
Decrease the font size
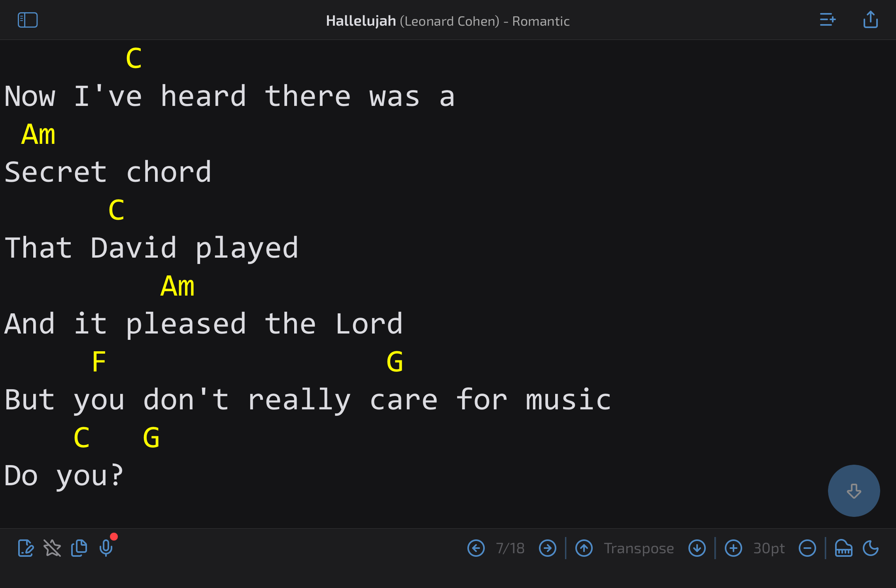pos(808,548)
